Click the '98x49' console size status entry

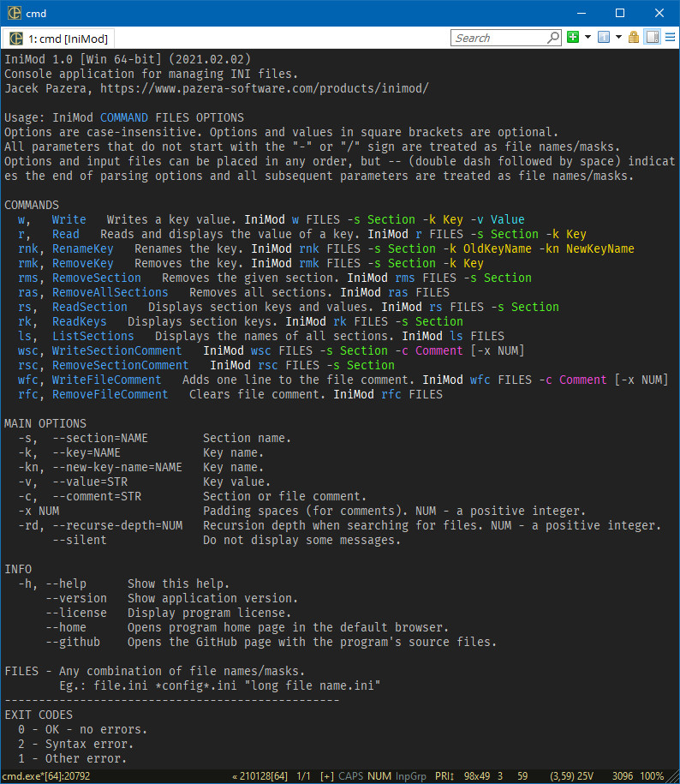click(x=477, y=776)
